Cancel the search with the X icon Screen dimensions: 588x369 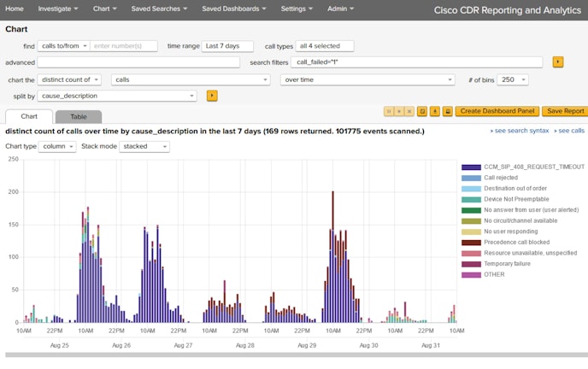coord(409,111)
